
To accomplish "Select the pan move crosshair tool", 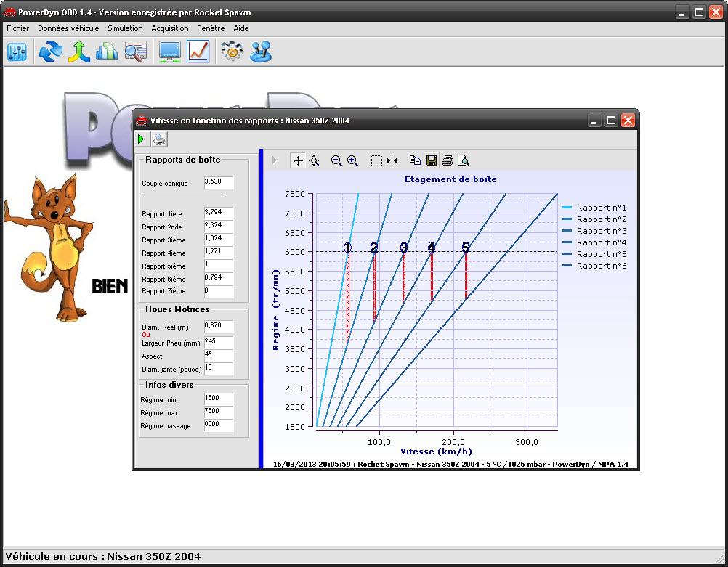I will click(x=298, y=161).
